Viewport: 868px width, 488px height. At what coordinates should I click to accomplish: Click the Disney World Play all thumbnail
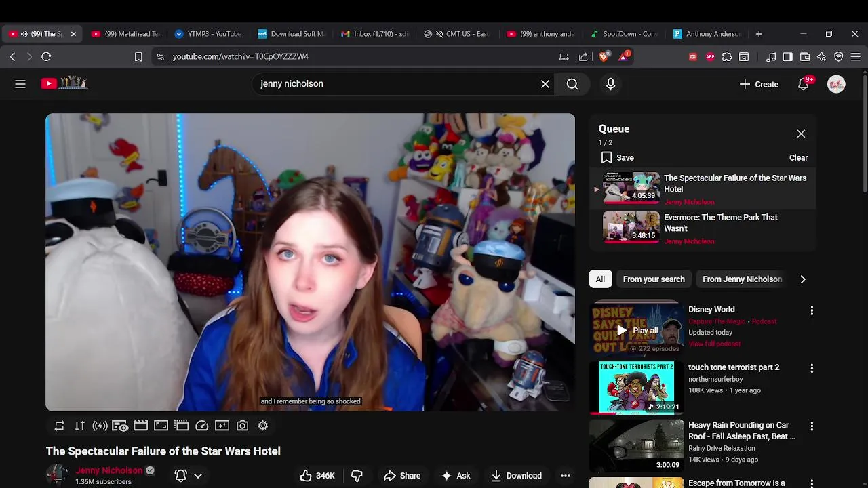tap(636, 329)
